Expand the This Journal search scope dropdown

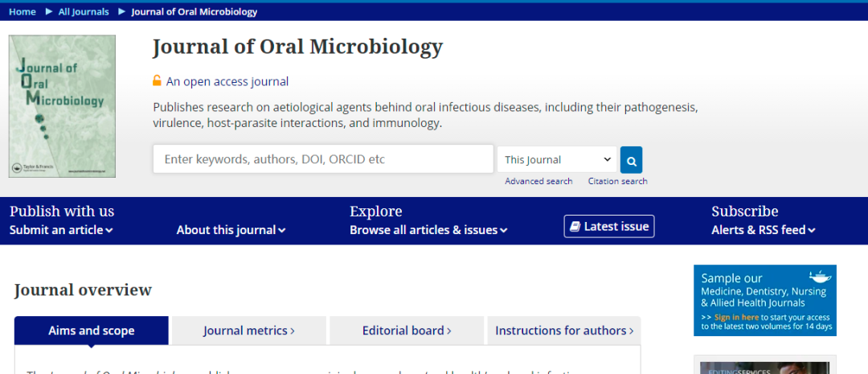click(x=557, y=160)
